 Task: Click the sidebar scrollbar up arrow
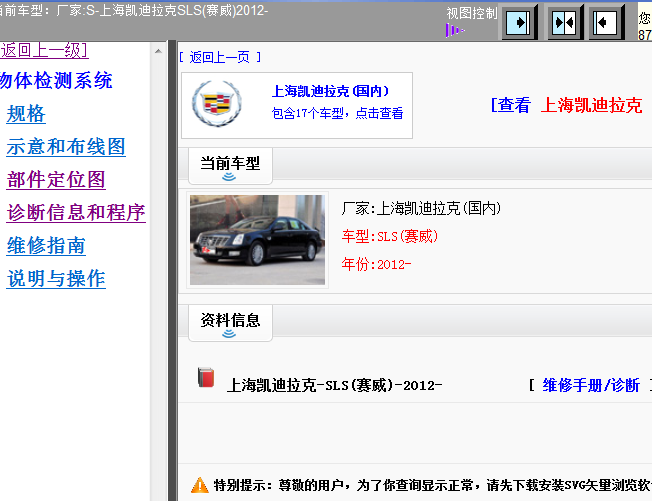click(158, 51)
